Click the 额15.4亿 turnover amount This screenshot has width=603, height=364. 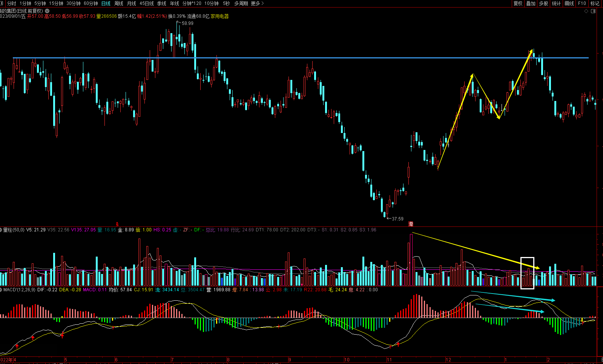(127, 16)
